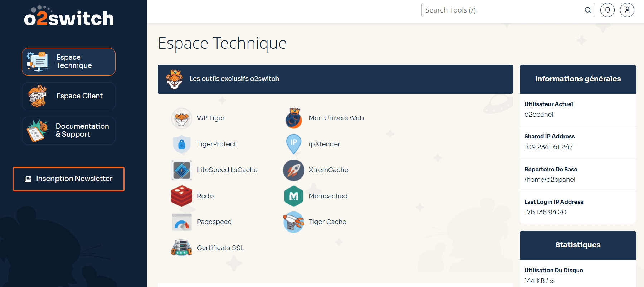Click the search magnifier icon
Image resolution: width=644 pixels, height=287 pixels.
point(588,10)
